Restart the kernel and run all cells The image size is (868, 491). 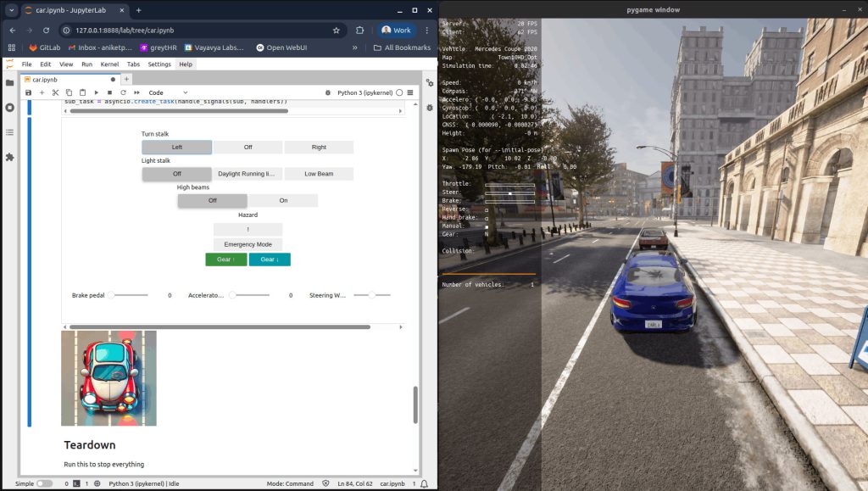point(135,92)
